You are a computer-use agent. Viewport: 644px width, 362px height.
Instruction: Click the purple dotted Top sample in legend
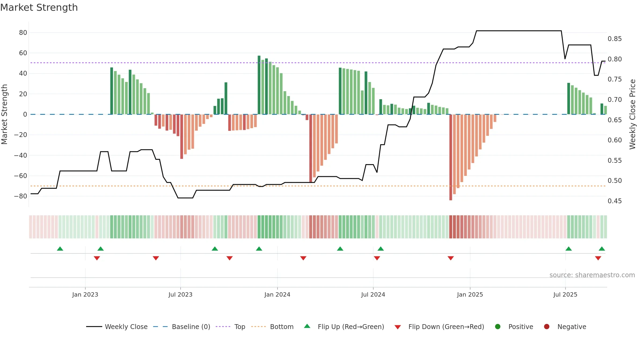tap(223, 327)
